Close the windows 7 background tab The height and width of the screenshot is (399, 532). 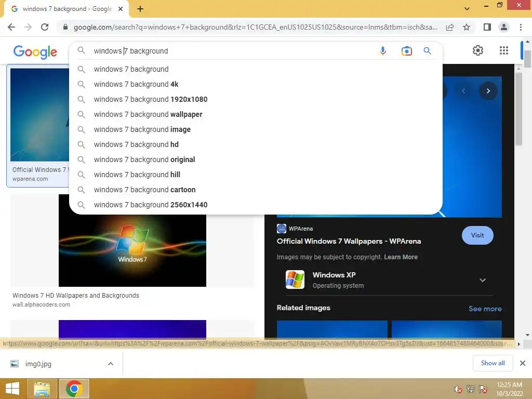(121, 9)
